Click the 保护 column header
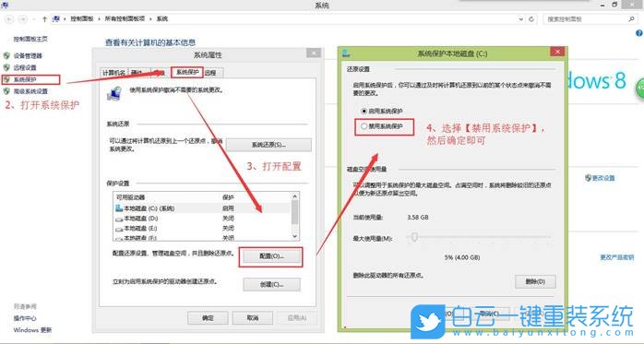The image size is (644, 344). (228, 197)
